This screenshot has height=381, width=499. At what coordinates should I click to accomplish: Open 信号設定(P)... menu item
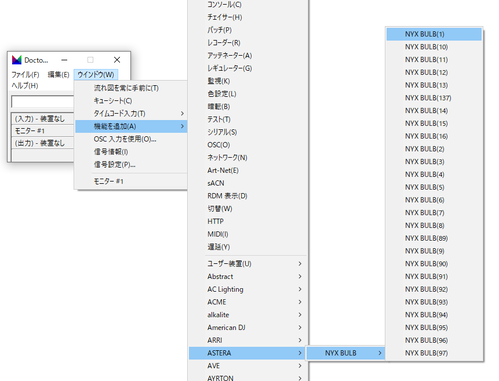pyautogui.click(x=131, y=165)
